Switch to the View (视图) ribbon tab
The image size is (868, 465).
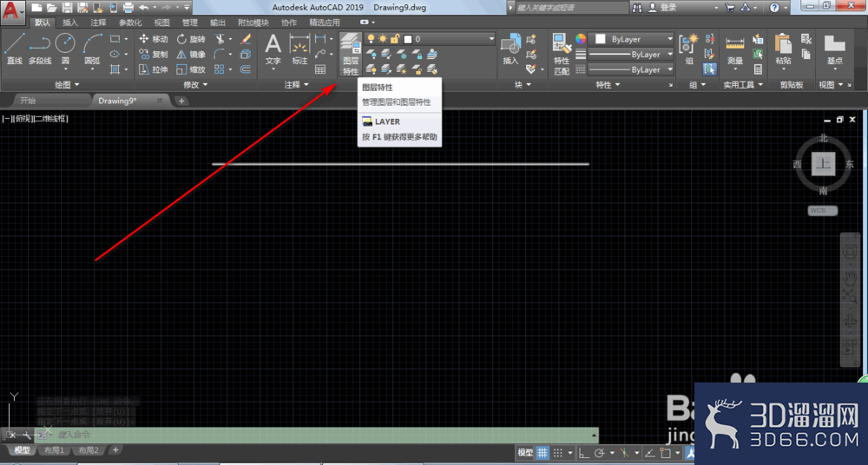tap(161, 23)
